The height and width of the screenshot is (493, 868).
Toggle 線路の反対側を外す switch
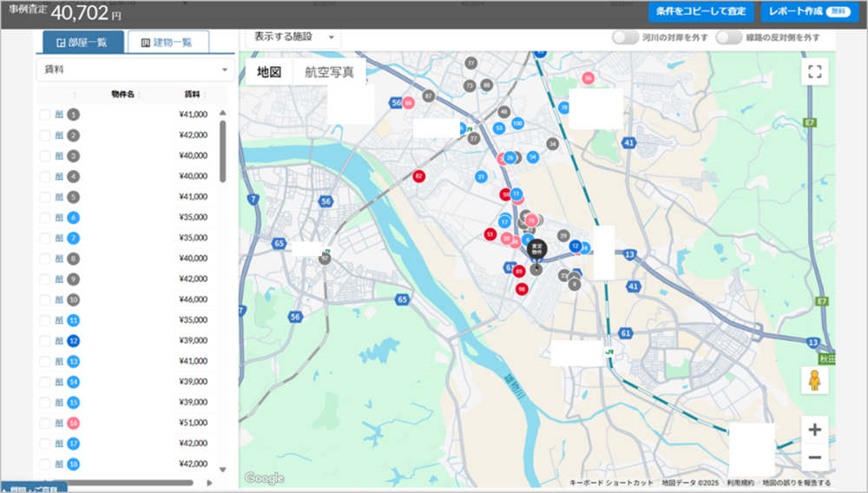pyautogui.click(x=729, y=37)
